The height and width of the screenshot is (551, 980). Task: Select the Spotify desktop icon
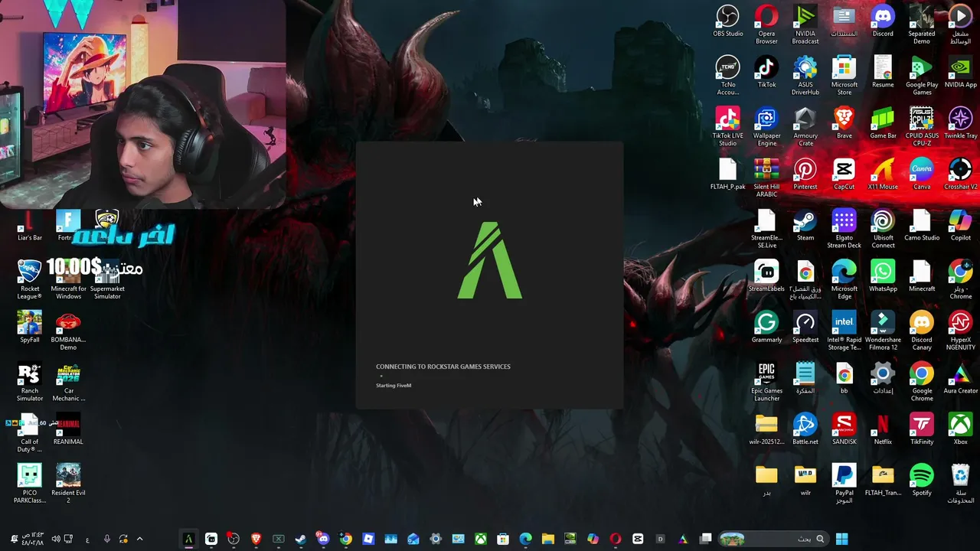tap(922, 481)
